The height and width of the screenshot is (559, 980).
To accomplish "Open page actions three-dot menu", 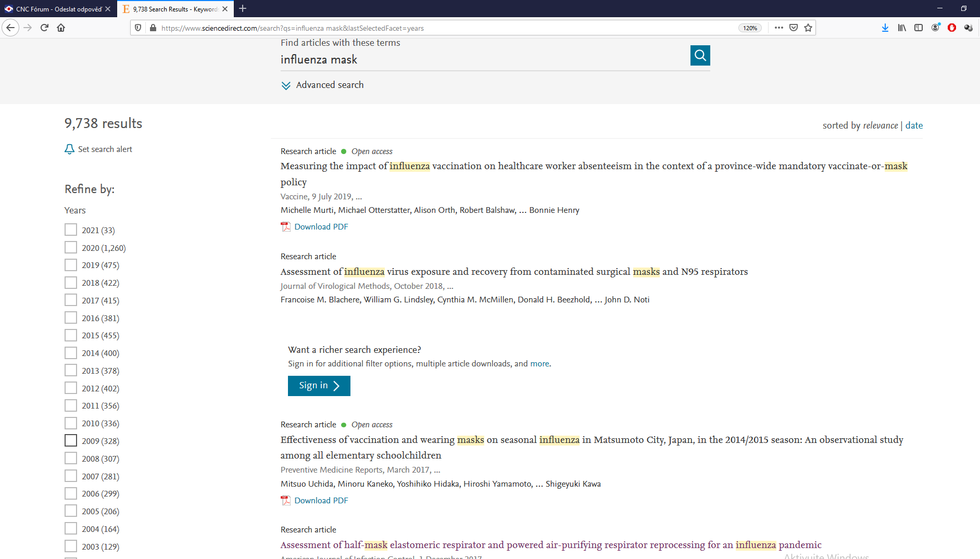I will pyautogui.click(x=778, y=28).
